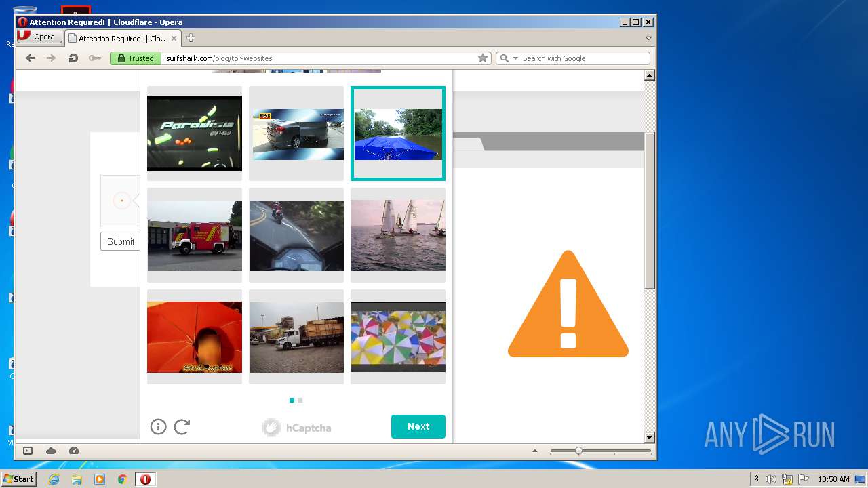Select the Paradiso bus image
Viewport: 868px width, 488px height.
195,134
